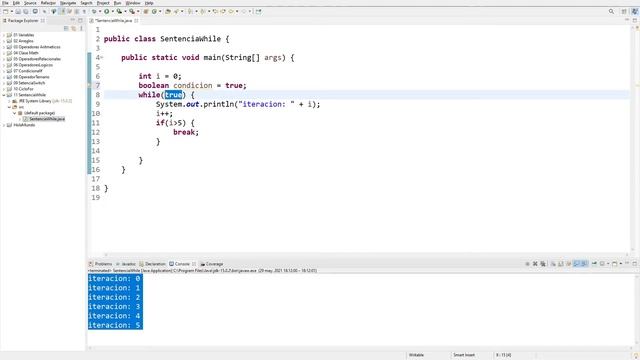Toggle Show Console When Standard Error Changes
Screen dimensions: 640x360
click(584, 264)
